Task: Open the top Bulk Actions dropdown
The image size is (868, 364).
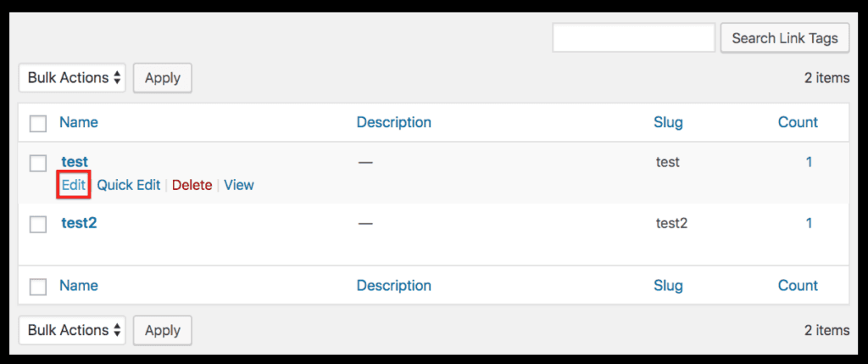Action: coord(72,78)
